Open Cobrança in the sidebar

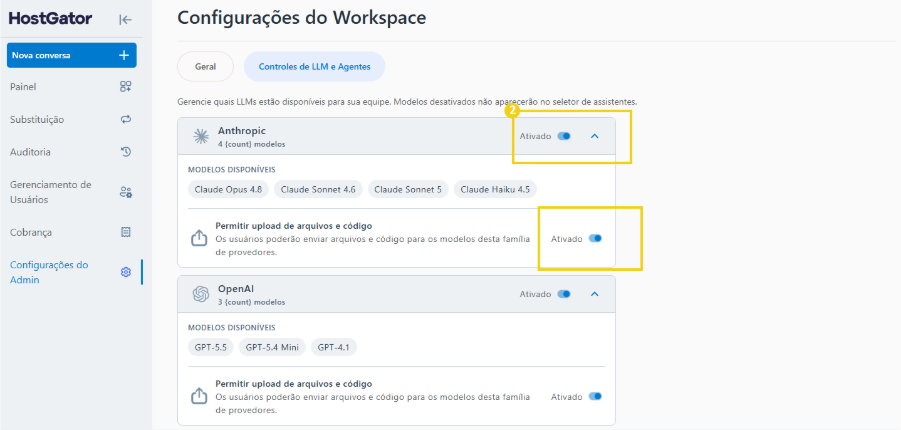pos(72,232)
